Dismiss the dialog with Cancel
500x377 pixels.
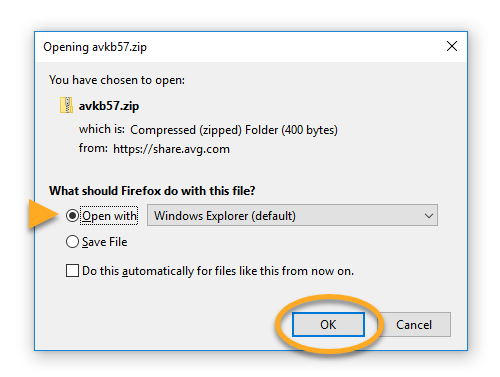click(414, 324)
